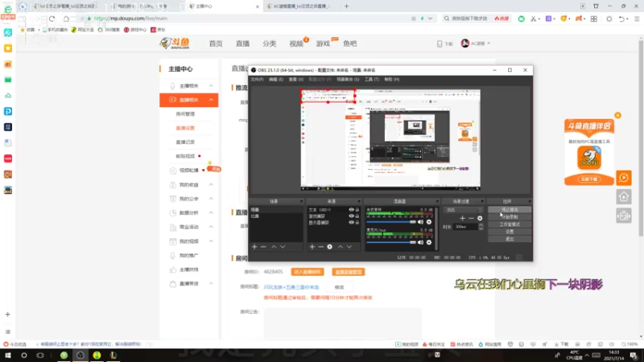Open OBS 帮助(H) menu
The image size is (644, 362).
pyautogui.click(x=392, y=79)
